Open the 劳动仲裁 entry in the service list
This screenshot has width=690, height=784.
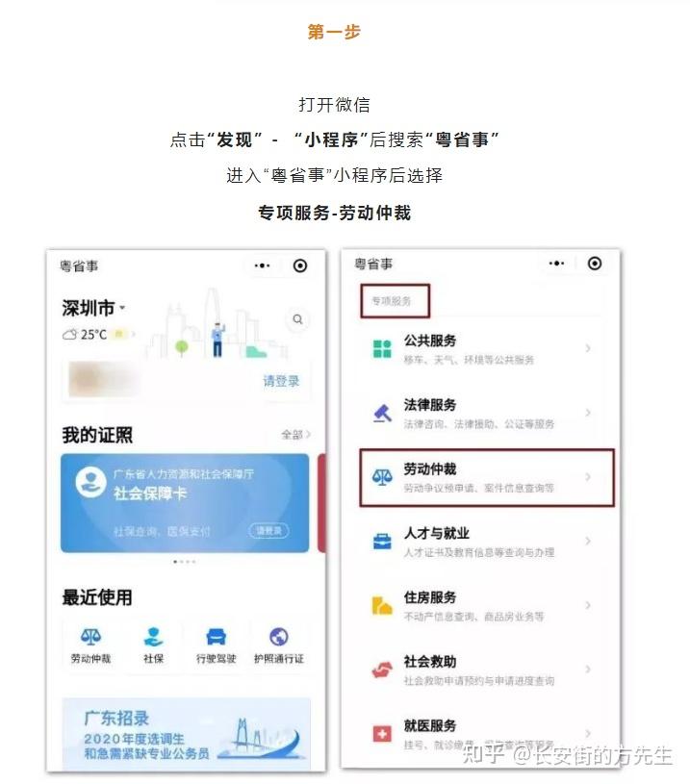(487, 477)
